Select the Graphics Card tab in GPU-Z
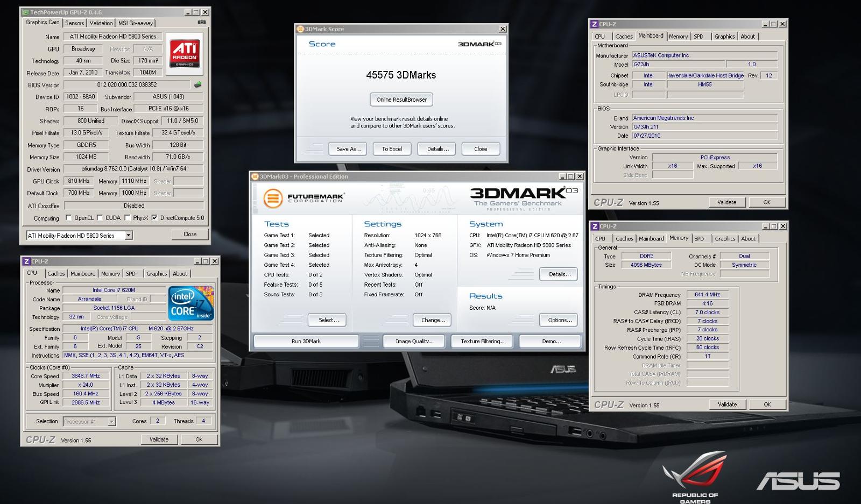 43,22
